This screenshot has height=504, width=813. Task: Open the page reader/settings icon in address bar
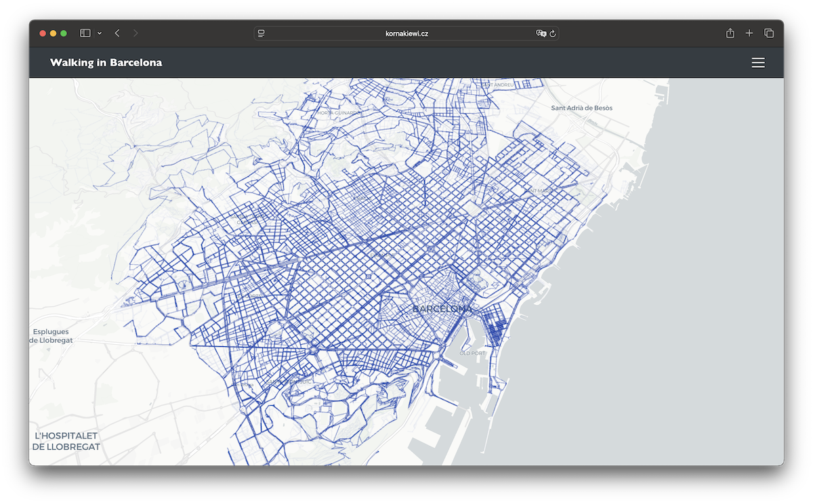click(262, 33)
